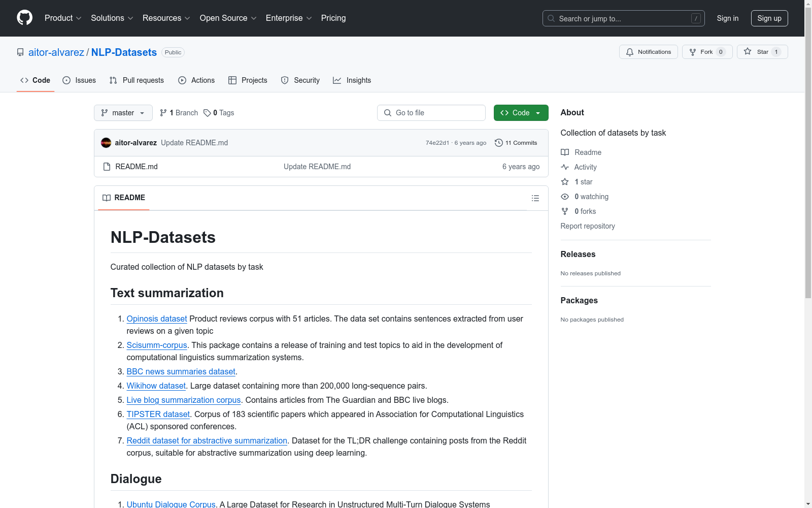
Task: Open the GitHub homepage logo
Action: (x=24, y=18)
